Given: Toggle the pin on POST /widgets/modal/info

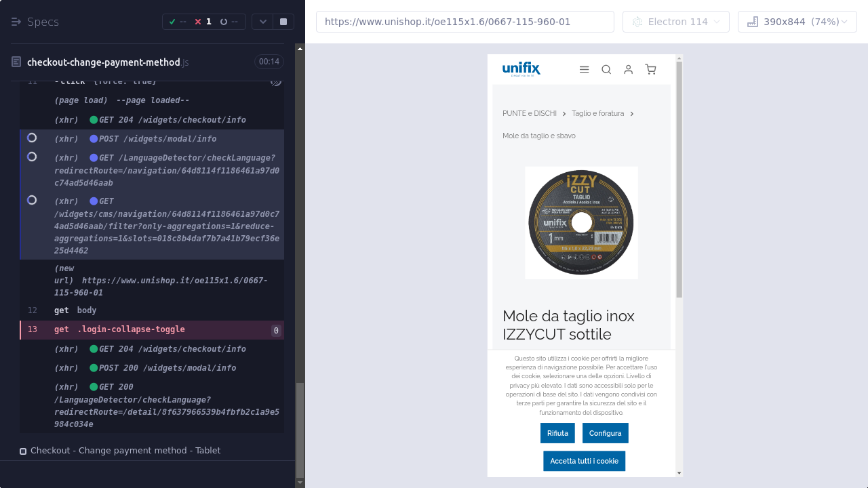Looking at the screenshot, I should click(x=32, y=138).
